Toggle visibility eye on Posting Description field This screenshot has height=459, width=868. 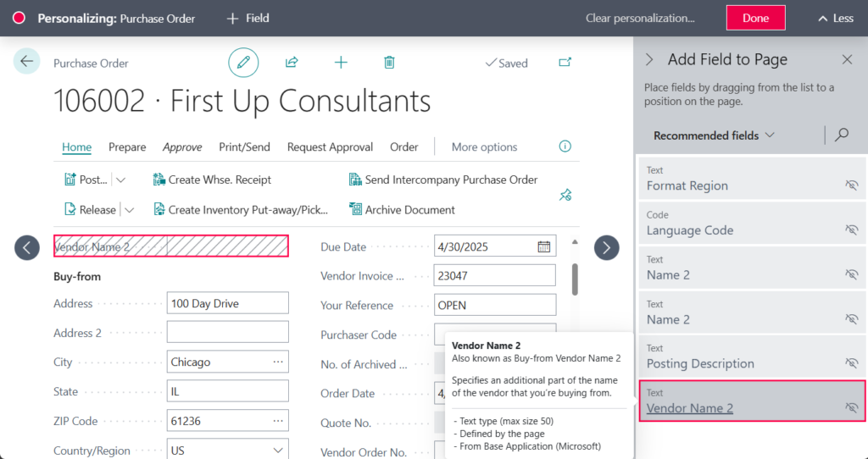(851, 363)
